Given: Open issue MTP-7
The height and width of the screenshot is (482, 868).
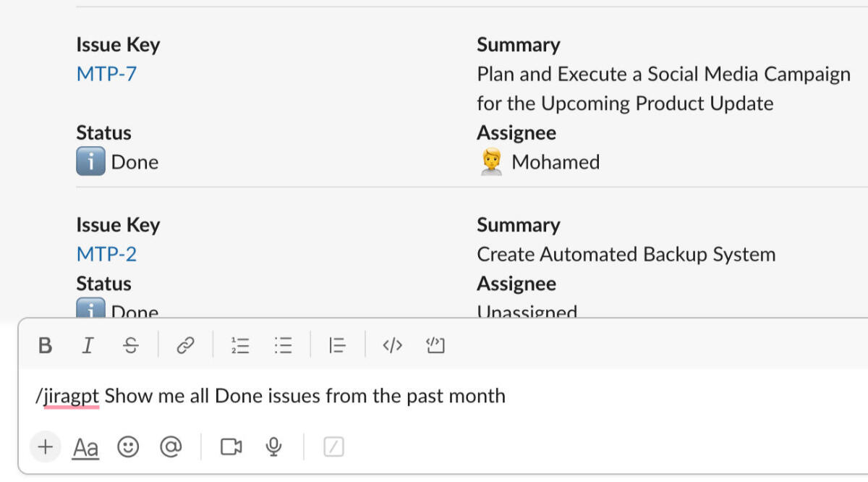Looking at the screenshot, I should [x=106, y=73].
